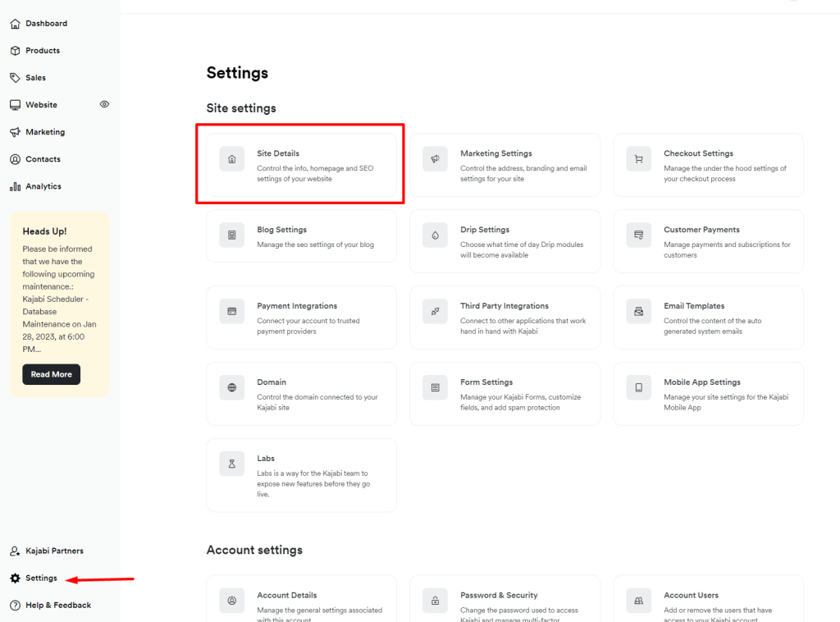Open the Analytics sidebar item
840x622 pixels.
(x=43, y=186)
